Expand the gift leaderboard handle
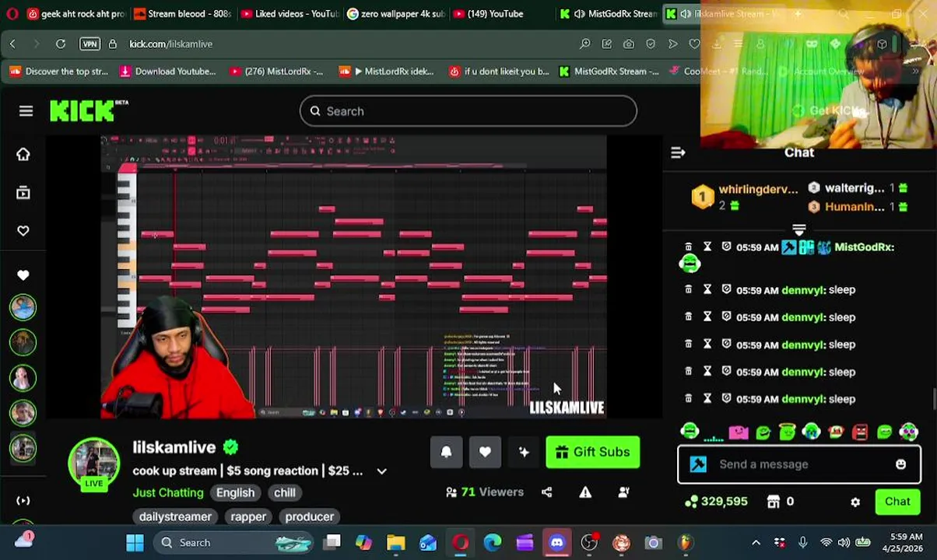The height and width of the screenshot is (560, 937). click(x=798, y=229)
